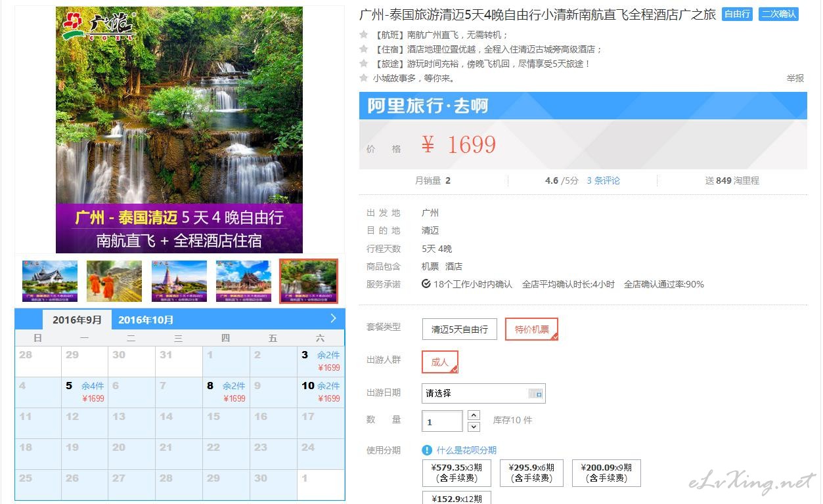This screenshot has width=823, height=504.
Task: Click the price ¥ 1699
Action: click(x=458, y=145)
